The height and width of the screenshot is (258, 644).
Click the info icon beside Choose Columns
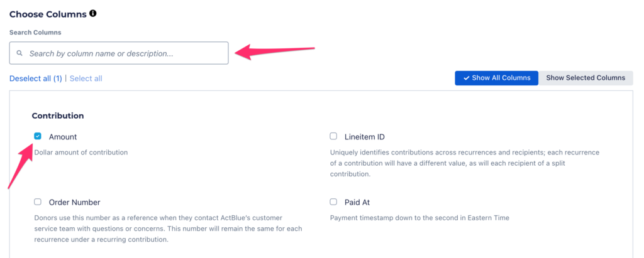pos(93,13)
